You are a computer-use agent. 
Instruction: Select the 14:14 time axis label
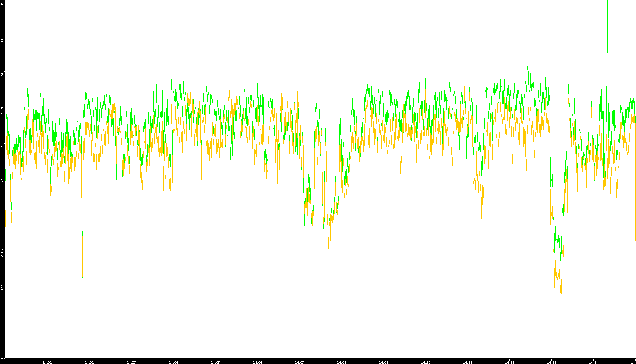tap(594, 362)
